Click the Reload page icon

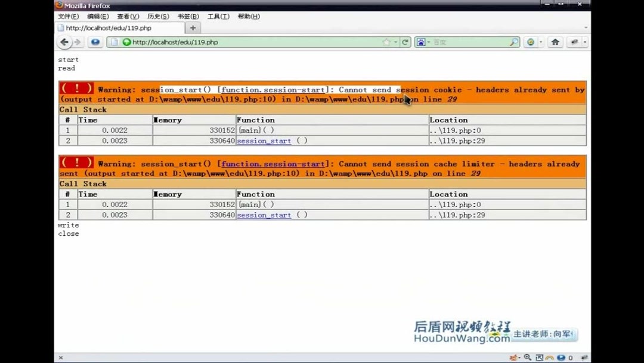pyautogui.click(x=405, y=42)
